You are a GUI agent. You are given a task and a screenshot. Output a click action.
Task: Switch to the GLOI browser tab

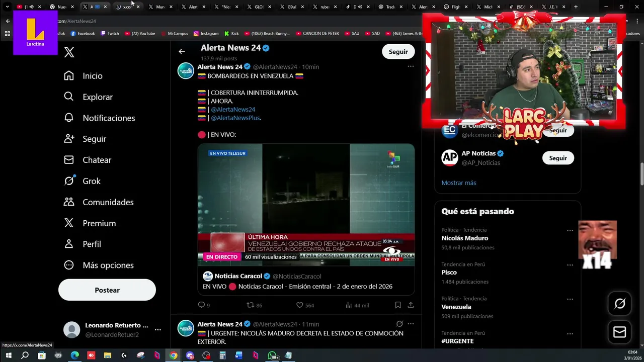[259, 7]
